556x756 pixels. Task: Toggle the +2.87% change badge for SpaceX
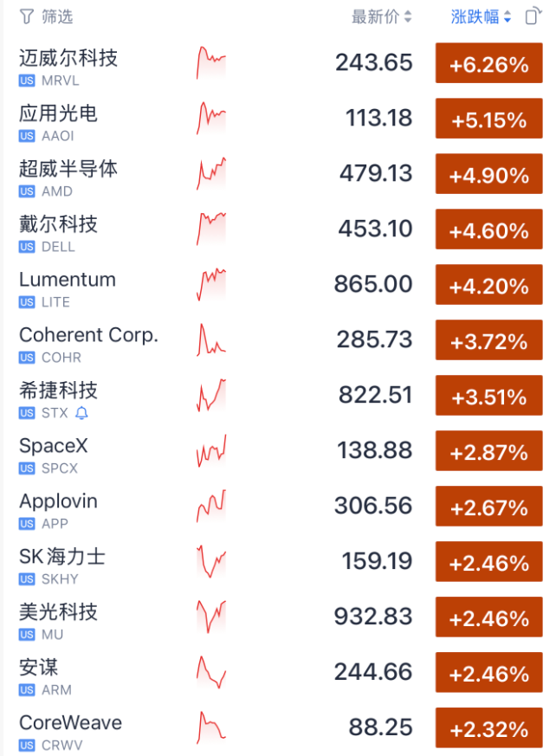pos(489,451)
